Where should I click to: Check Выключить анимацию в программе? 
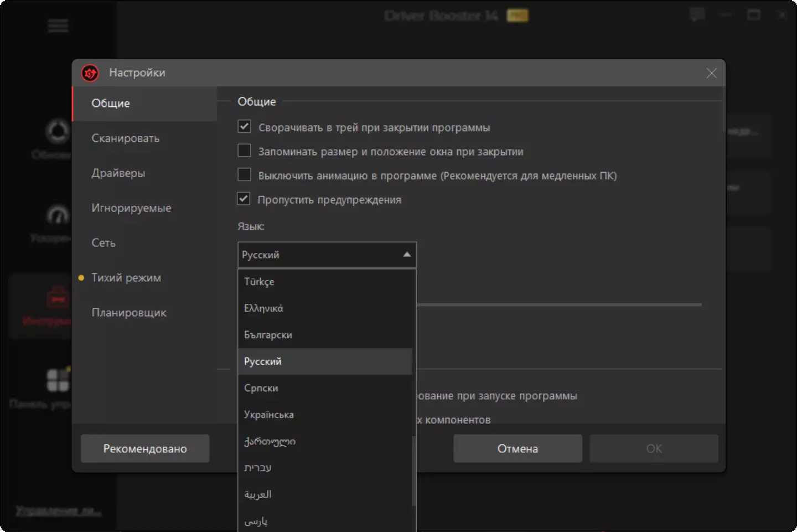click(x=244, y=174)
